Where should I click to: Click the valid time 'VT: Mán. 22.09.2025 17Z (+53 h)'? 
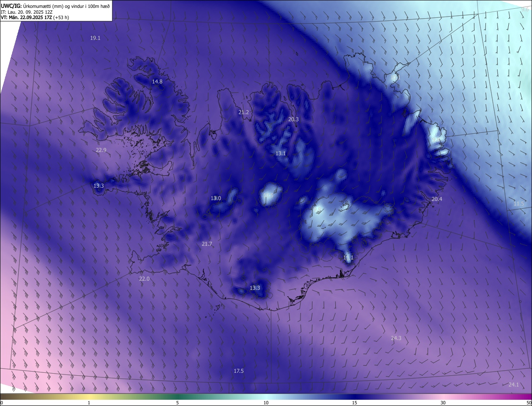point(35,17)
